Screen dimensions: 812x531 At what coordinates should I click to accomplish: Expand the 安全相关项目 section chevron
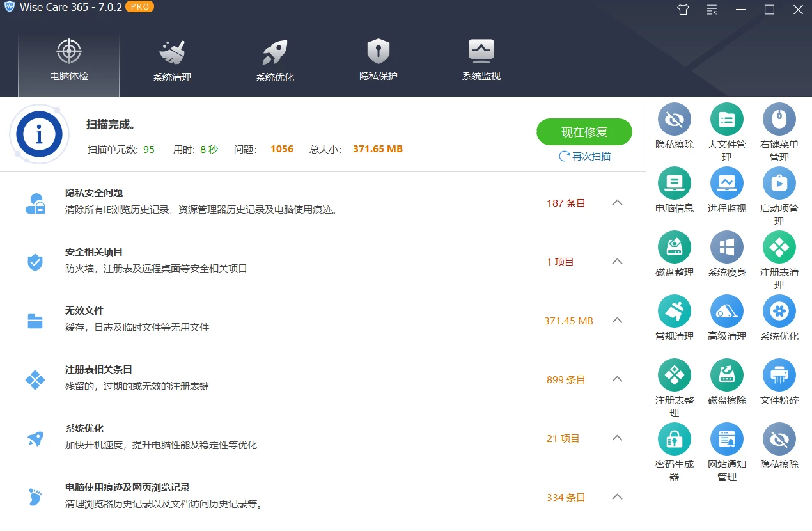(617, 262)
